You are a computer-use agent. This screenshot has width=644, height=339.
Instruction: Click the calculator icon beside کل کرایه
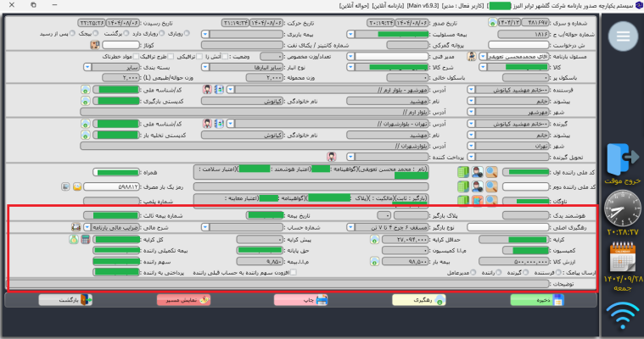coord(87,239)
